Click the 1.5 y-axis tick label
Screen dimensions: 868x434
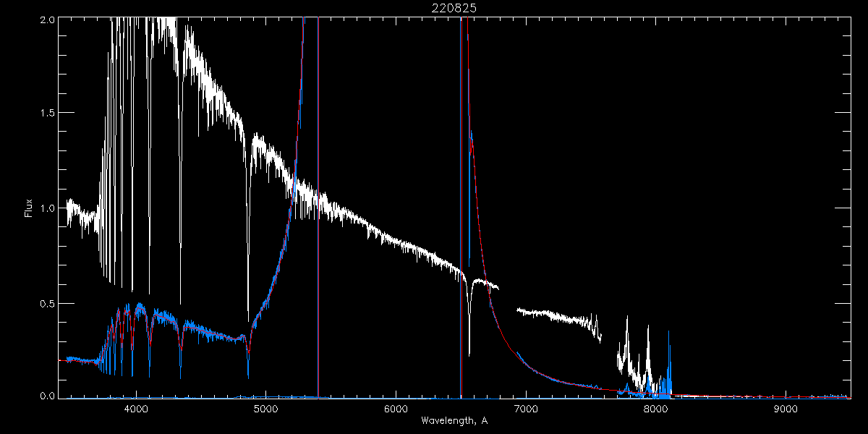point(45,114)
